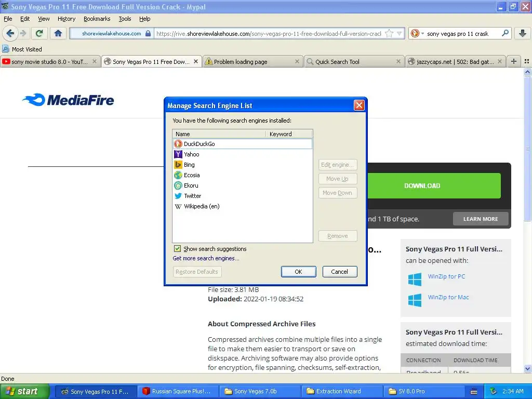Click the LEARN MORE button
532x399 pixels.
coord(481,219)
